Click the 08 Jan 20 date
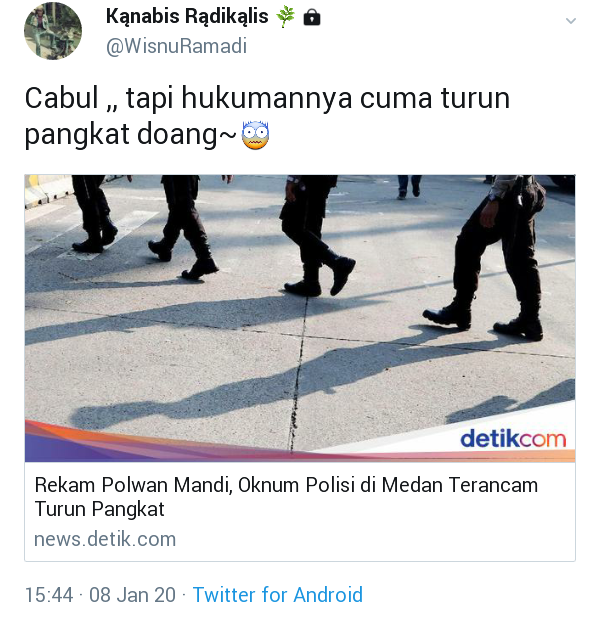 tap(132, 595)
